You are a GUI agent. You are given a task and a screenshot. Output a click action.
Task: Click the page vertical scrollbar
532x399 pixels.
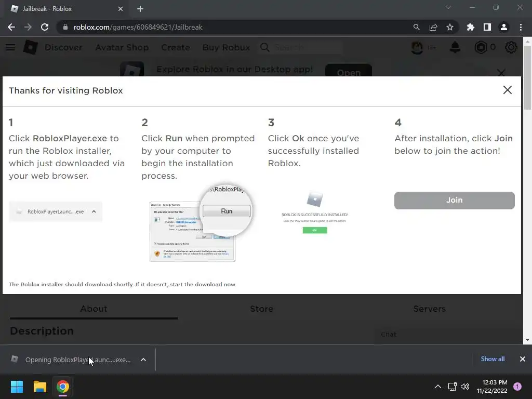[x=527, y=77]
